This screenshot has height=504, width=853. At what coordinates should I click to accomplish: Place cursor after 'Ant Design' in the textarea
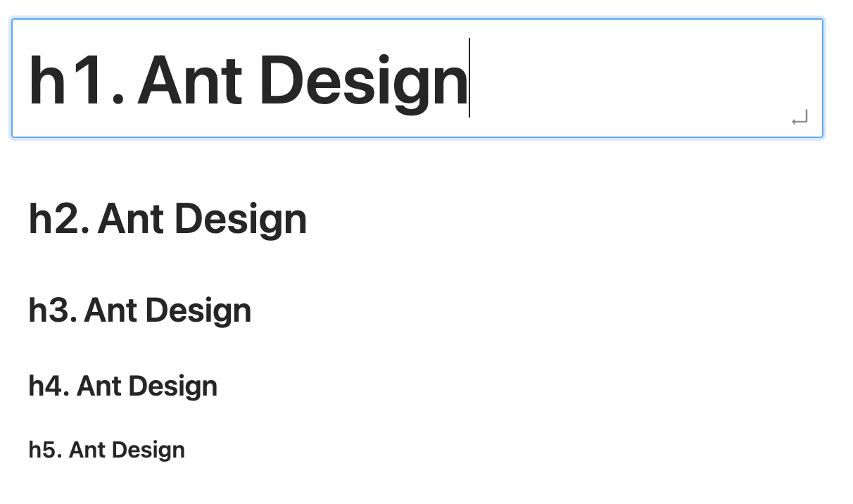(x=470, y=77)
